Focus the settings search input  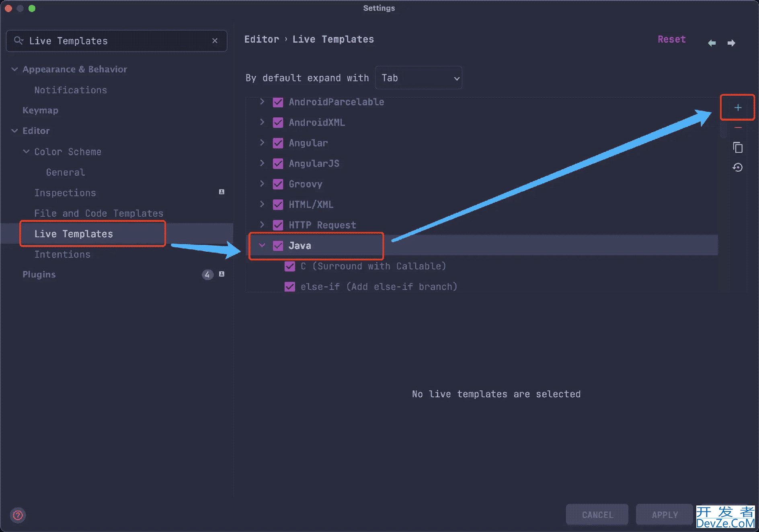coord(117,41)
